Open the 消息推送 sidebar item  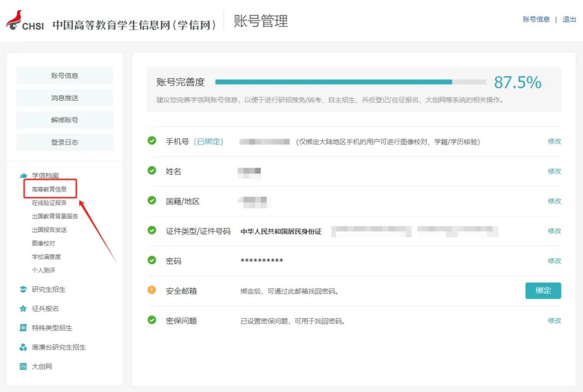(65, 98)
